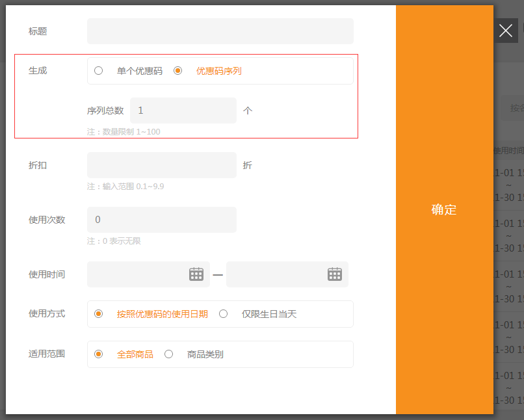The height and width of the screenshot is (420, 524).
Task: Close the coupon dialog with the X
Action: [506, 31]
